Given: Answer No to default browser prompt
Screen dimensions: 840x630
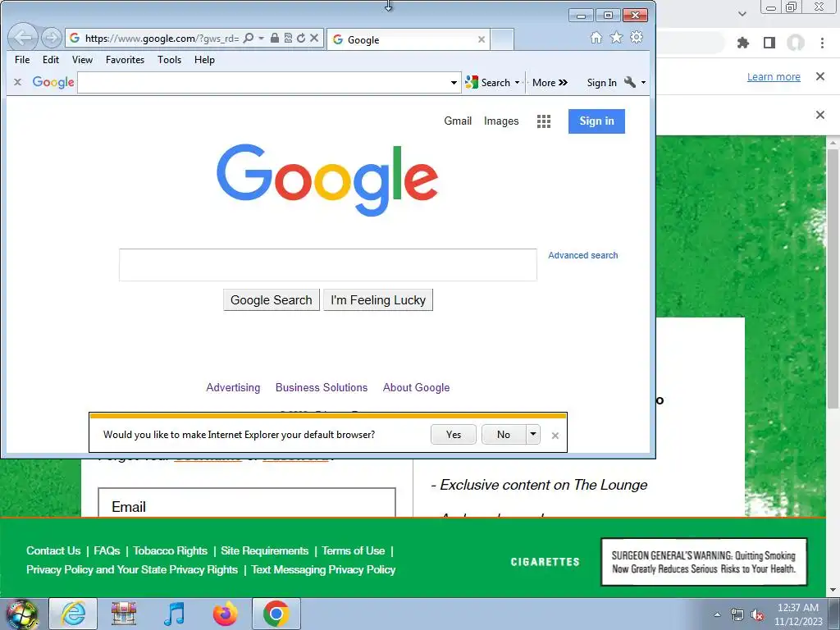Looking at the screenshot, I should [504, 435].
